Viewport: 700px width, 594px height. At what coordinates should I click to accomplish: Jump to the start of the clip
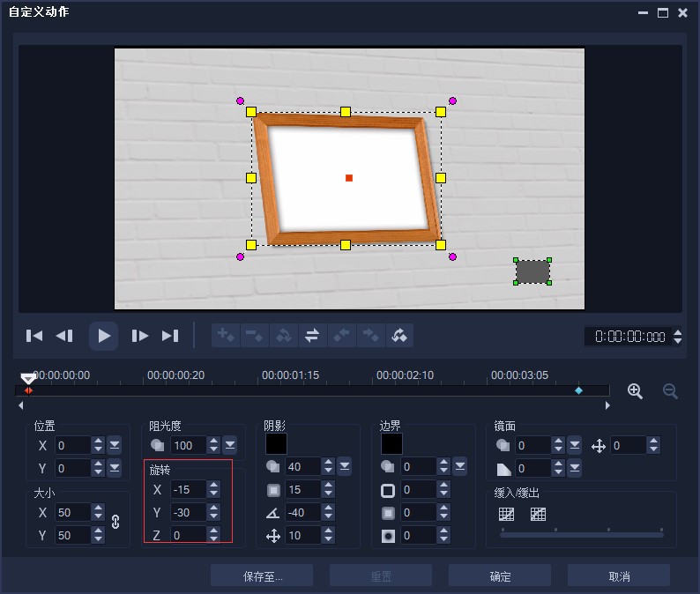[x=34, y=335]
